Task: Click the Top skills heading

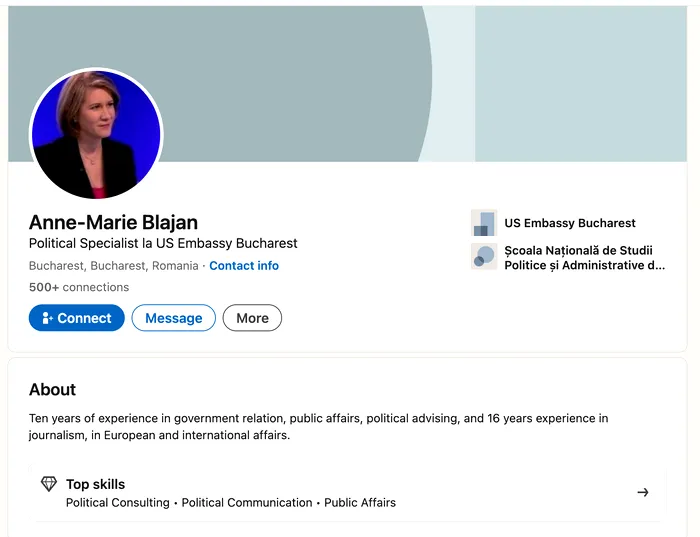Action: pos(95,484)
